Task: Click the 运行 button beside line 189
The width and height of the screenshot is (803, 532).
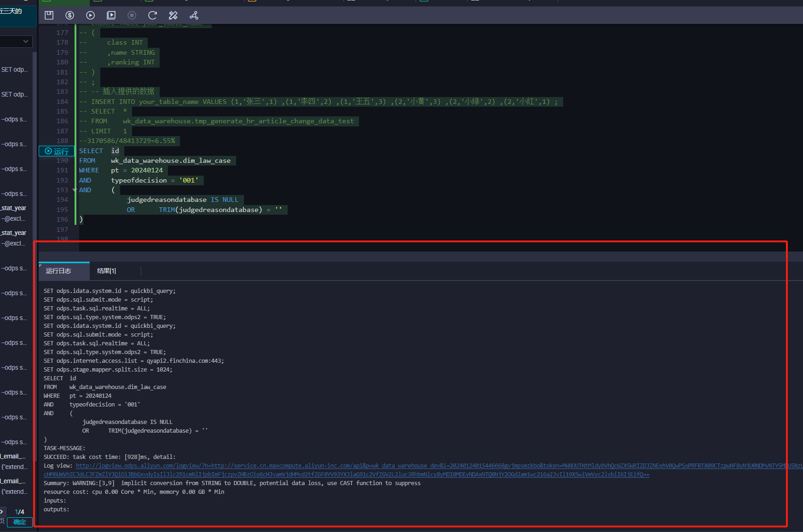Action: (57, 151)
